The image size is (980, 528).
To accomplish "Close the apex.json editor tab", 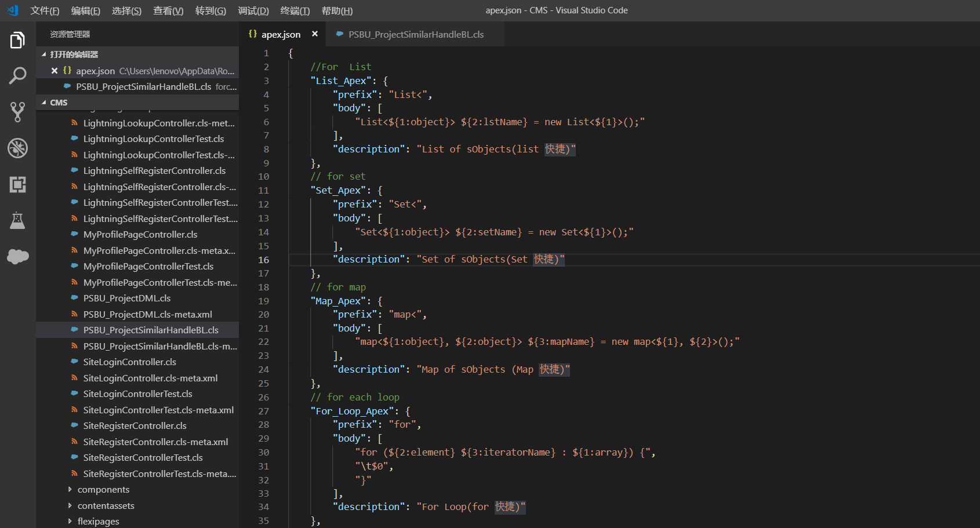I will pyautogui.click(x=315, y=34).
